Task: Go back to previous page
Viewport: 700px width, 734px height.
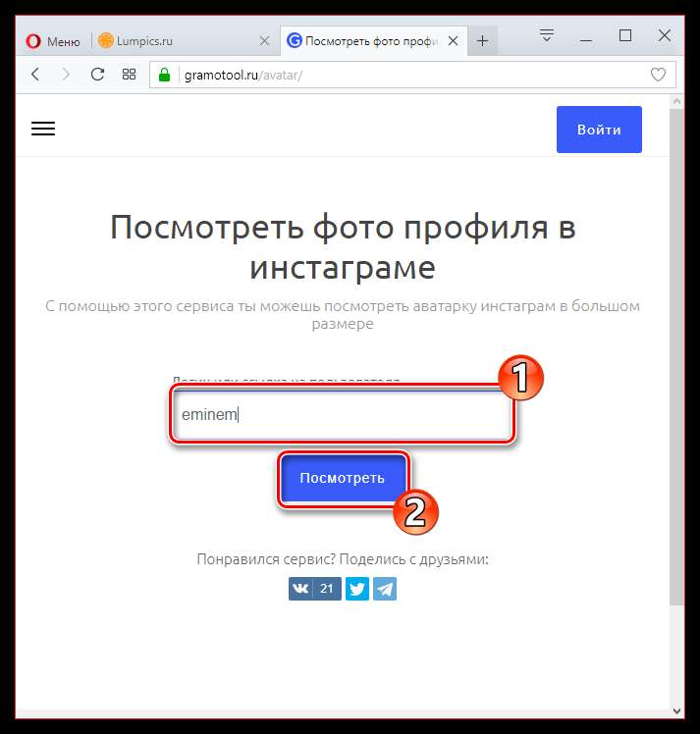Action: click(35, 74)
